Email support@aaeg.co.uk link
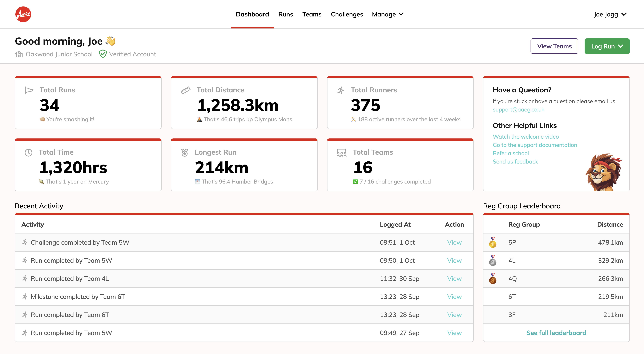 coord(518,110)
